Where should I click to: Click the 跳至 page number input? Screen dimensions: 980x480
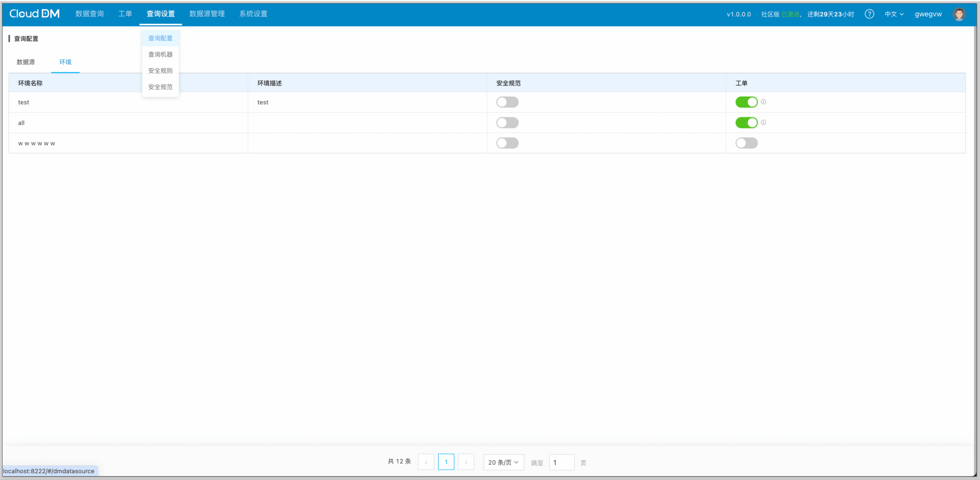(561, 462)
